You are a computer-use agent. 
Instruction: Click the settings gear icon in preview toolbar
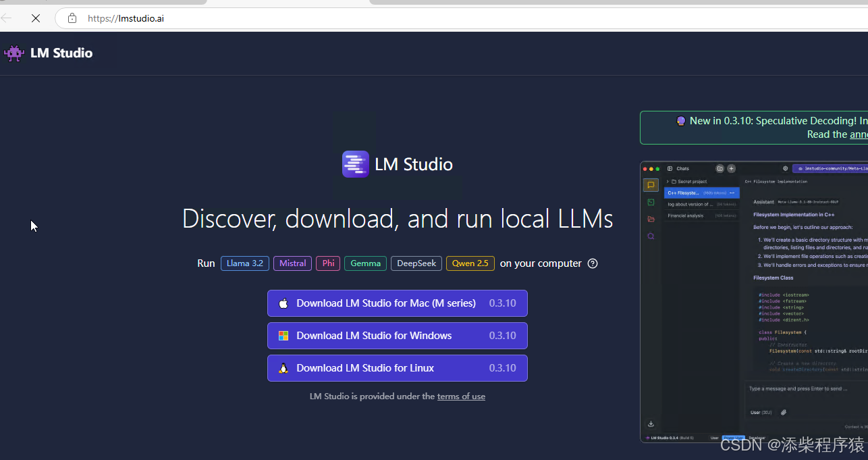click(x=785, y=168)
